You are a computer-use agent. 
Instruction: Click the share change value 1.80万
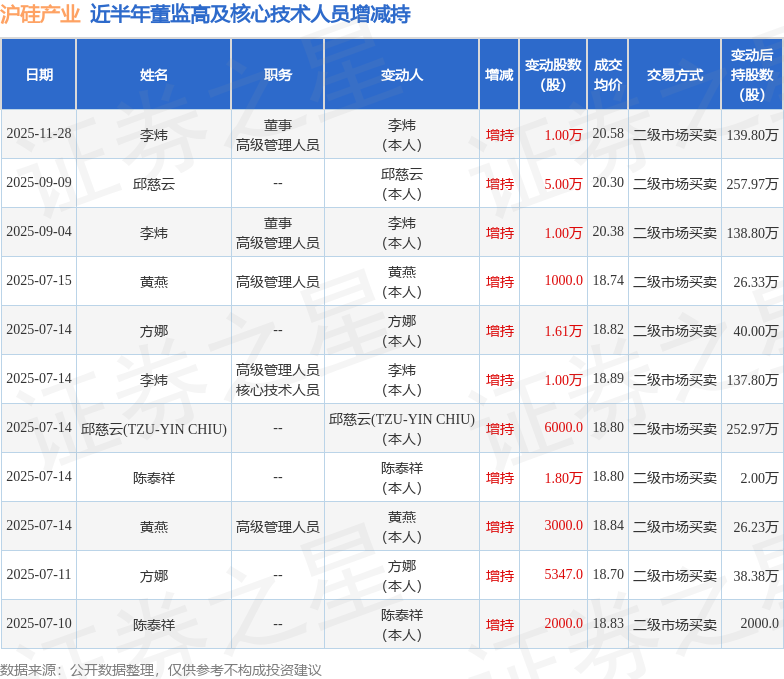point(563,478)
